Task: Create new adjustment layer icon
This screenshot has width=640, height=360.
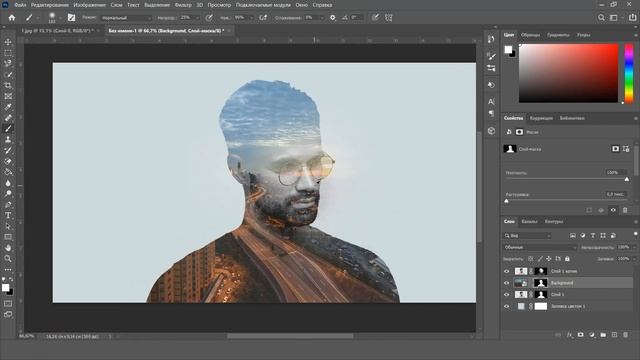Action: coord(592,335)
